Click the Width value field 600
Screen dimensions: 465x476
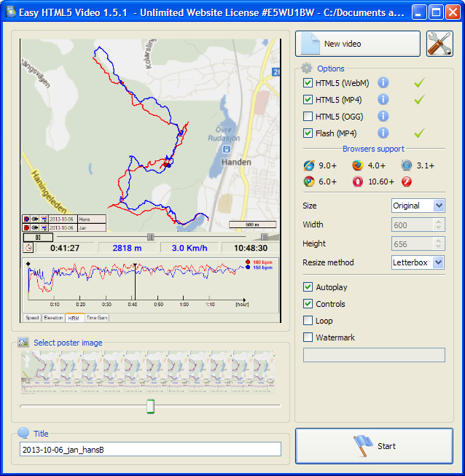pyautogui.click(x=413, y=225)
